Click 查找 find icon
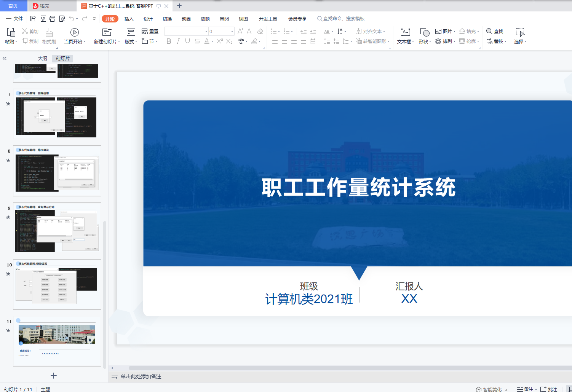The image size is (572, 392). point(495,31)
